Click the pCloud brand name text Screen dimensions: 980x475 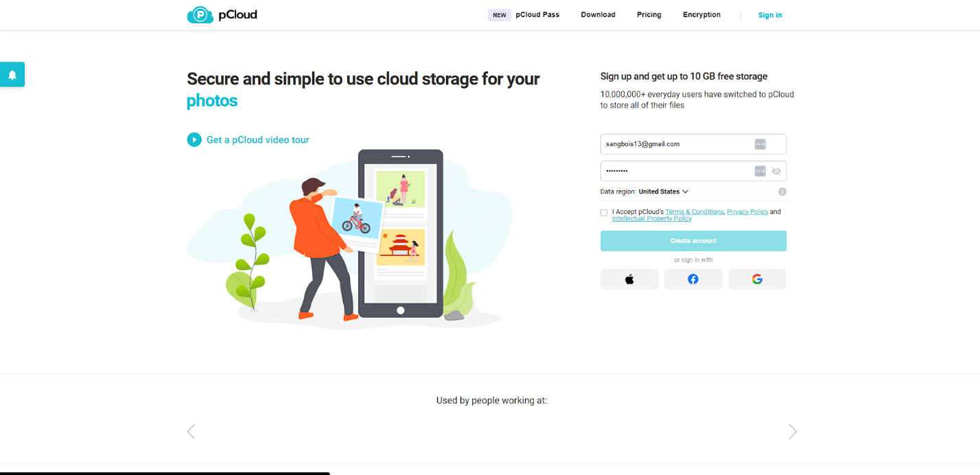(237, 14)
